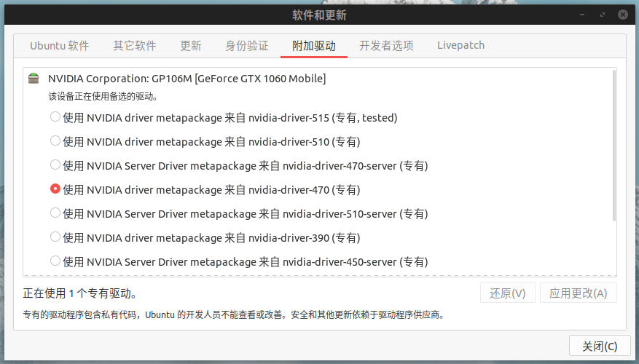Click the 应用更改(A) button
639x364 pixels.
[x=579, y=293]
